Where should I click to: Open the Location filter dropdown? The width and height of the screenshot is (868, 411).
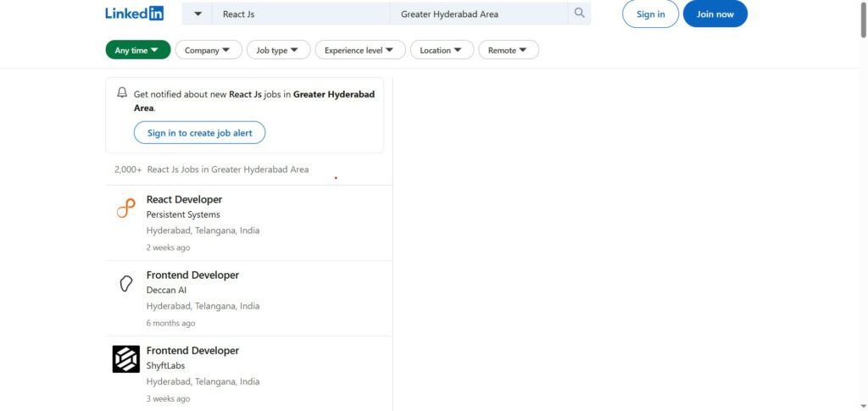point(442,50)
